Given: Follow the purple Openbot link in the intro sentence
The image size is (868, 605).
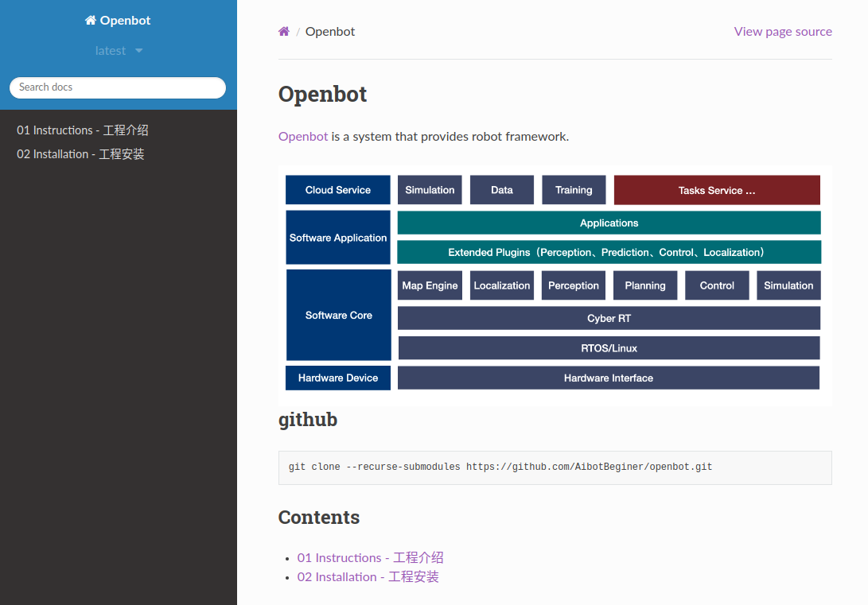Looking at the screenshot, I should point(303,137).
